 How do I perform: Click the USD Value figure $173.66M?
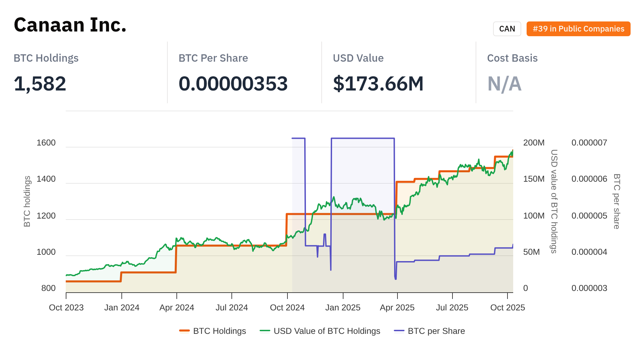tap(378, 83)
